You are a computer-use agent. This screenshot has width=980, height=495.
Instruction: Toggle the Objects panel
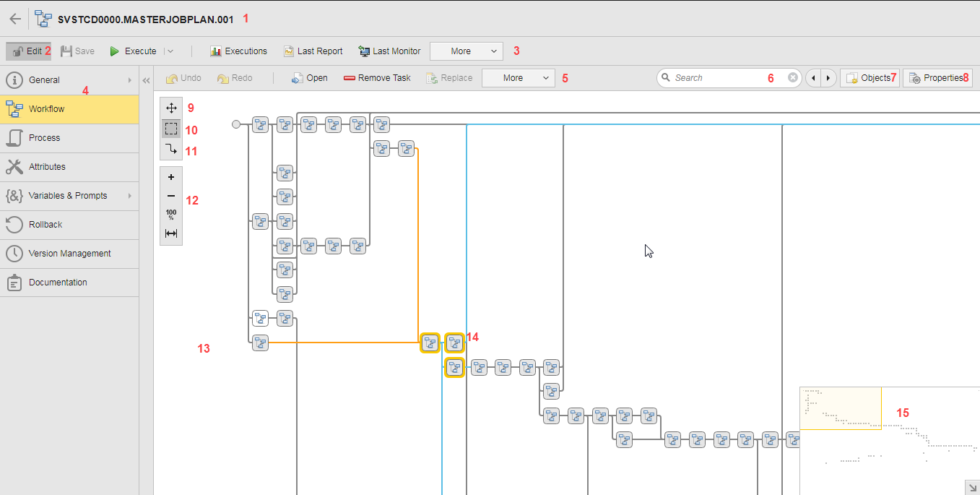click(870, 78)
